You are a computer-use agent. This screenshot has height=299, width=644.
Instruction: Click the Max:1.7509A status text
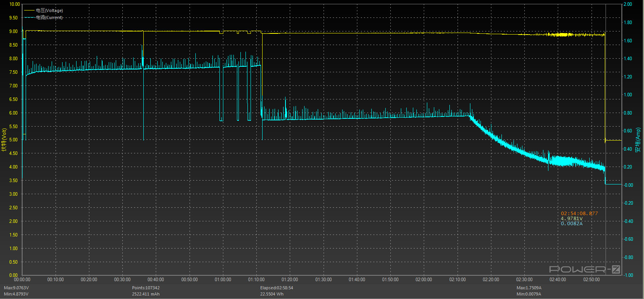point(529,288)
